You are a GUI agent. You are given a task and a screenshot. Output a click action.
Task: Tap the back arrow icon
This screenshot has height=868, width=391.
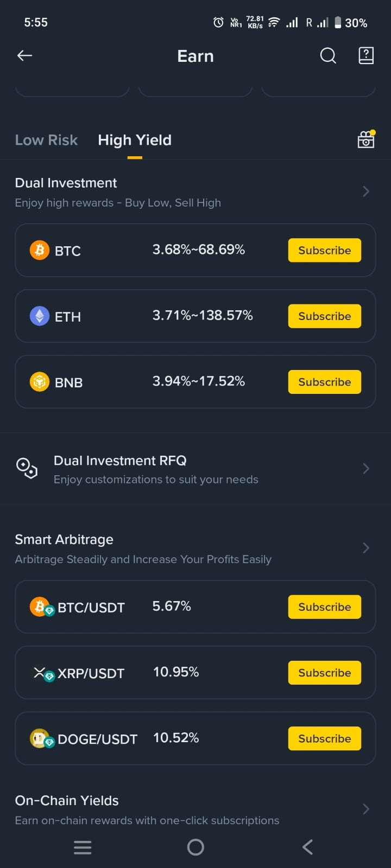25,55
